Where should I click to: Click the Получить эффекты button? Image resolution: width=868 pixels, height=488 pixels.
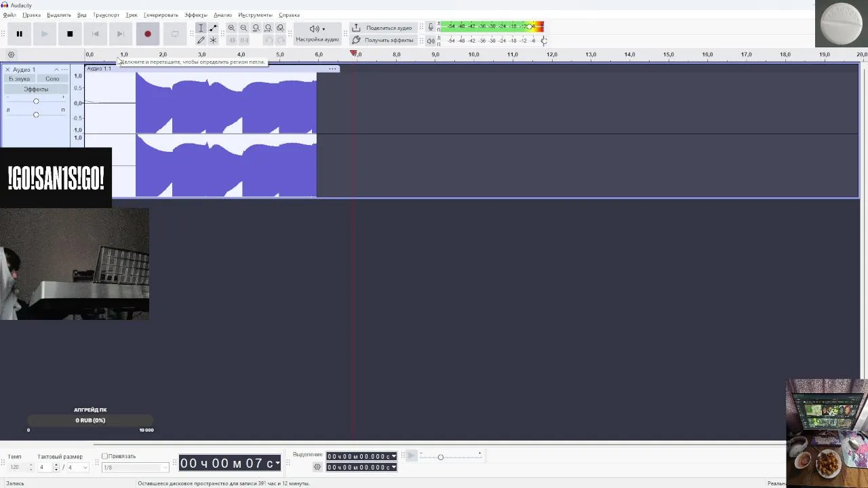click(382, 40)
